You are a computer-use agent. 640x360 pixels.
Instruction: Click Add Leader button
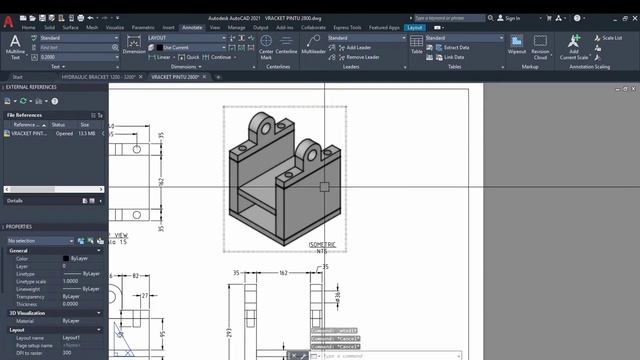click(354, 48)
